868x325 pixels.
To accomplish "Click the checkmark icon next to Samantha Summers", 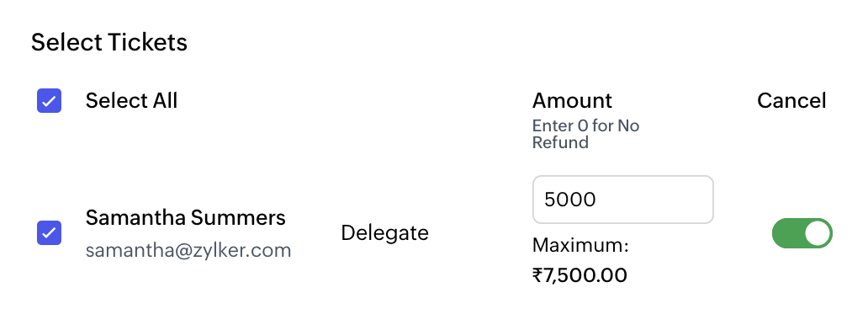I will click(50, 233).
